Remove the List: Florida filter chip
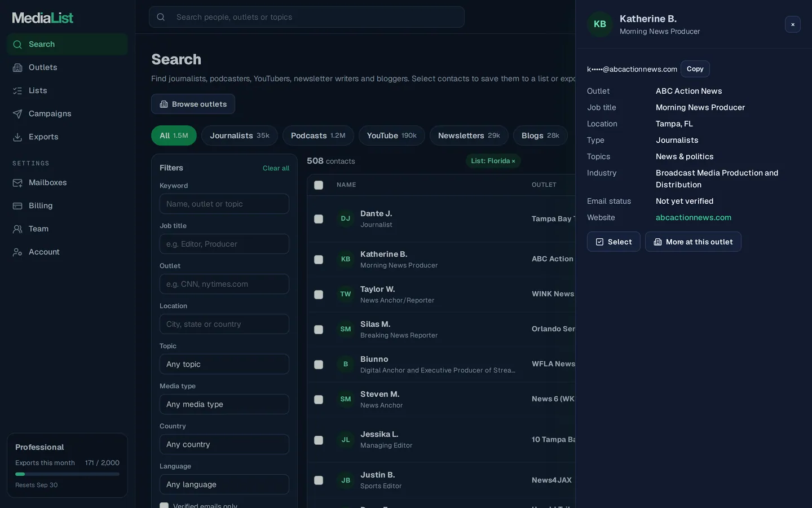The height and width of the screenshot is (508, 812). (513, 161)
